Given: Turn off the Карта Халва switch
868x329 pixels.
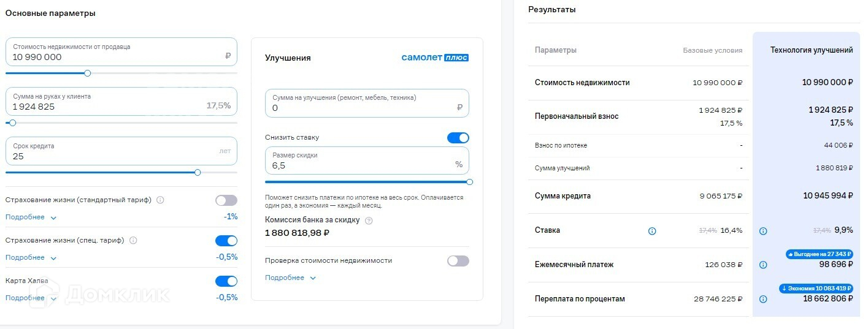Looking at the screenshot, I should (226, 281).
